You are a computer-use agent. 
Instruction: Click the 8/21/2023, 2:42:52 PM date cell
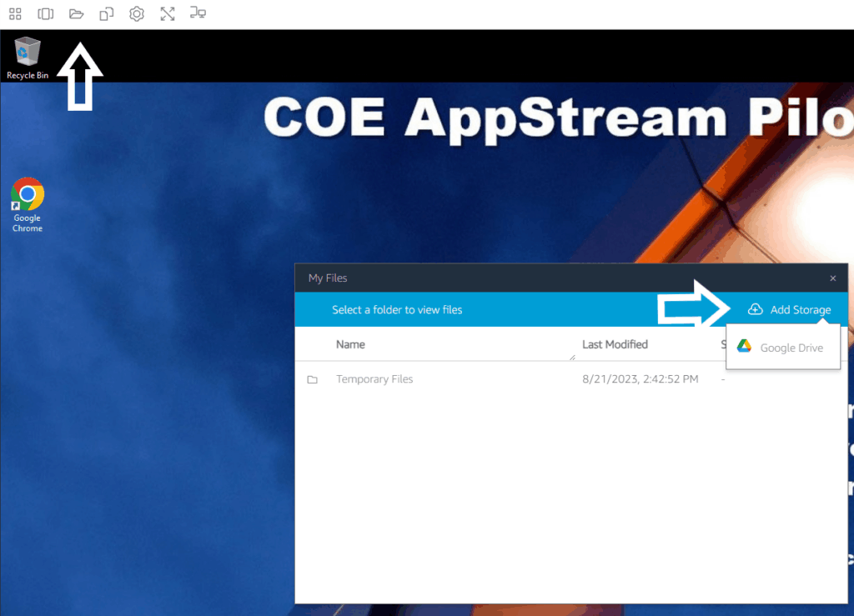point(640,379)
